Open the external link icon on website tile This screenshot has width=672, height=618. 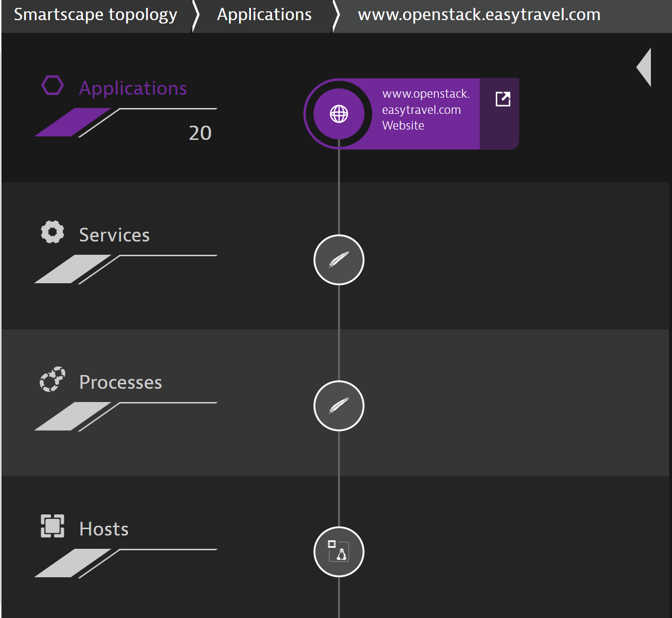click(503, 99)
